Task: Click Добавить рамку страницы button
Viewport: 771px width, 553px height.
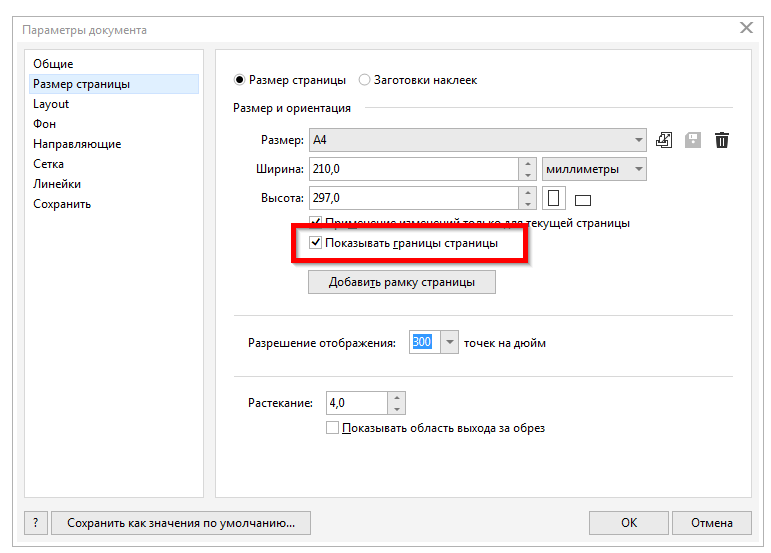Action: [401, 282]
